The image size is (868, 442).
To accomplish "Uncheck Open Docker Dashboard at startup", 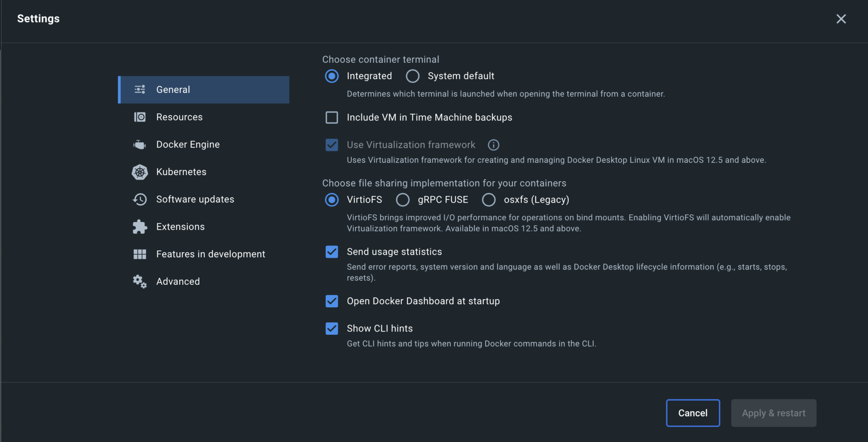I will [331, 301].
